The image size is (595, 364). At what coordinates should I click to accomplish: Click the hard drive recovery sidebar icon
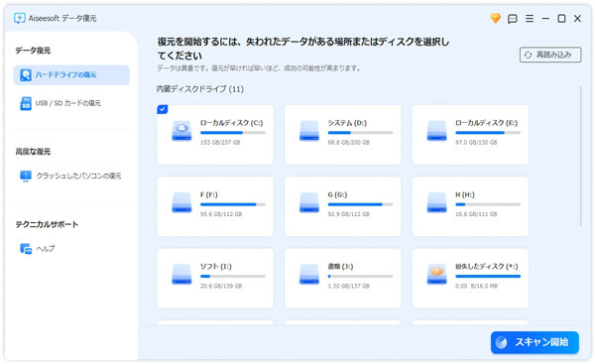tap(26, 74)
